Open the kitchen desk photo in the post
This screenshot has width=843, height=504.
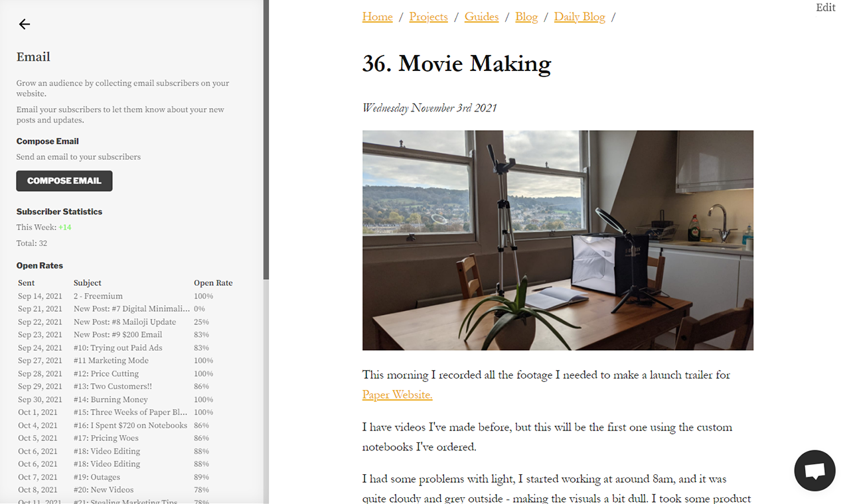pos(558,240)
